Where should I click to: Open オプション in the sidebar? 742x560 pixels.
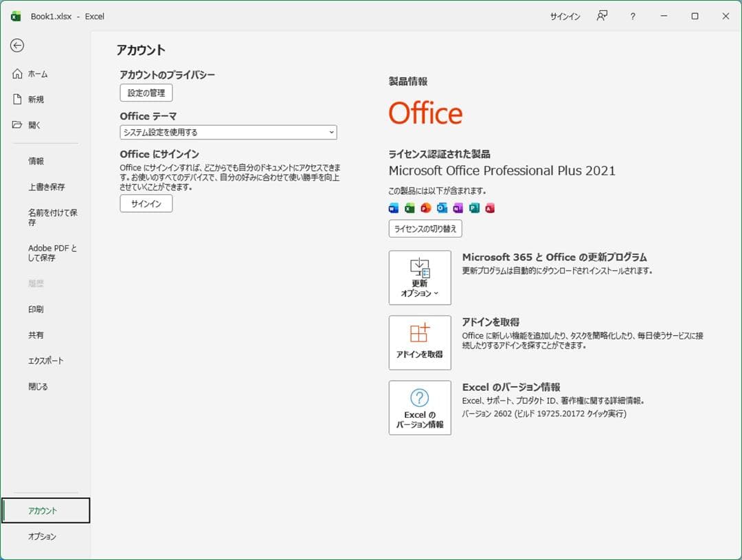(42, 537)
